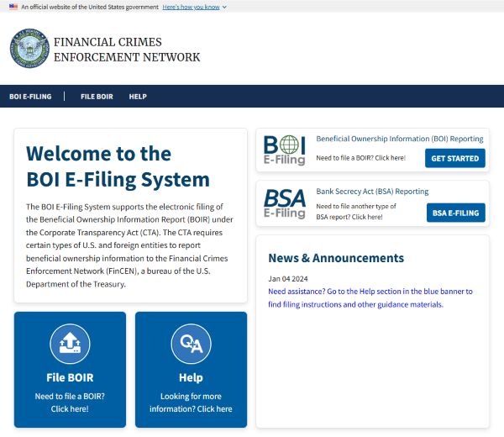Open BOI E-FILING in the navigation bar

click(30, 97)
